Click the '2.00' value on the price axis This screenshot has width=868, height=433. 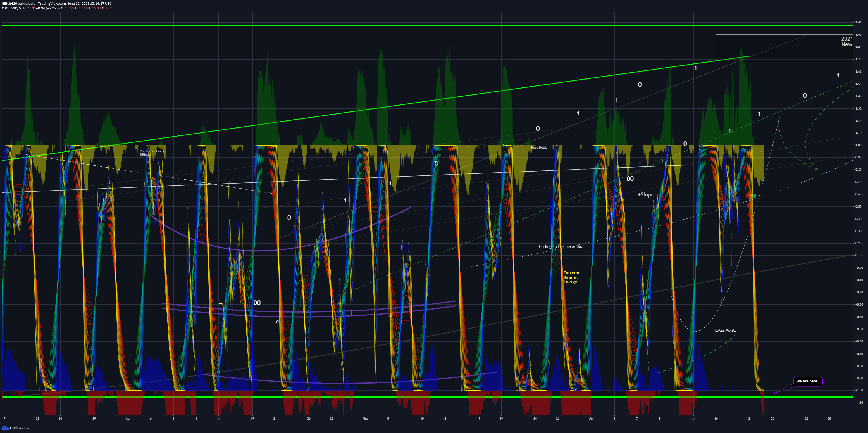coord(858,23)
